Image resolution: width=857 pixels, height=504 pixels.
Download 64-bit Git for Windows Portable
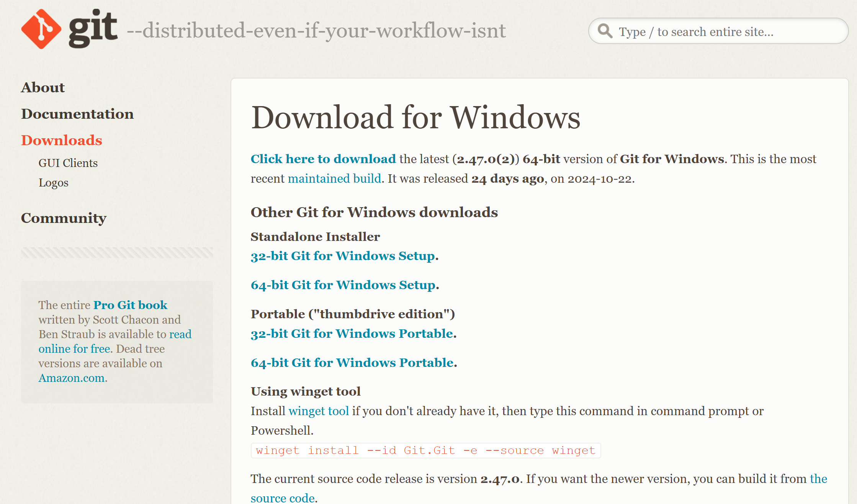(x=352, y=363)
